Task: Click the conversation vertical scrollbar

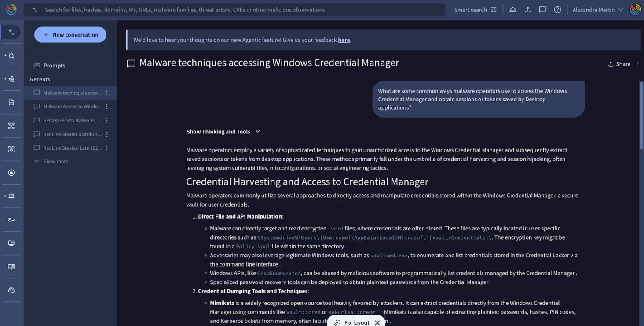Action: coord(641,115)
